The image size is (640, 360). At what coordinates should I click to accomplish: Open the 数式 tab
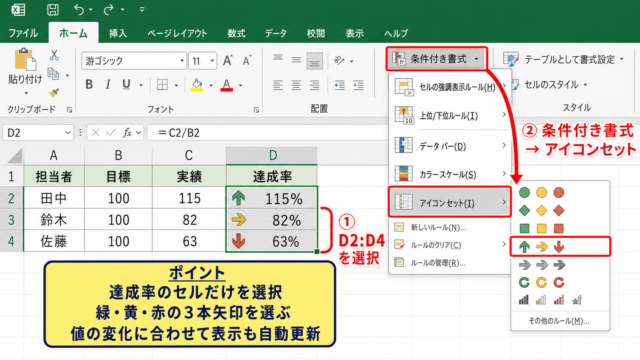coord(236,33)
